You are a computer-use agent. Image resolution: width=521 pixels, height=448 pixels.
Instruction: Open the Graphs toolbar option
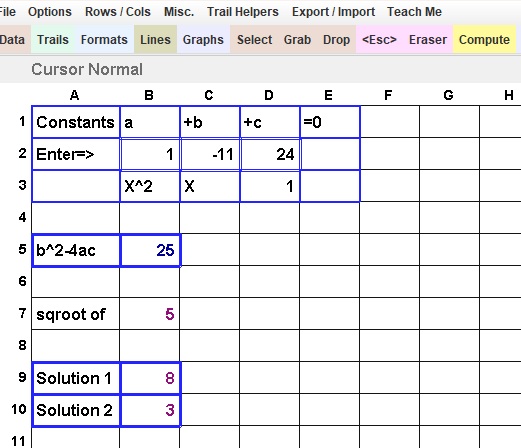coord(203,40)
